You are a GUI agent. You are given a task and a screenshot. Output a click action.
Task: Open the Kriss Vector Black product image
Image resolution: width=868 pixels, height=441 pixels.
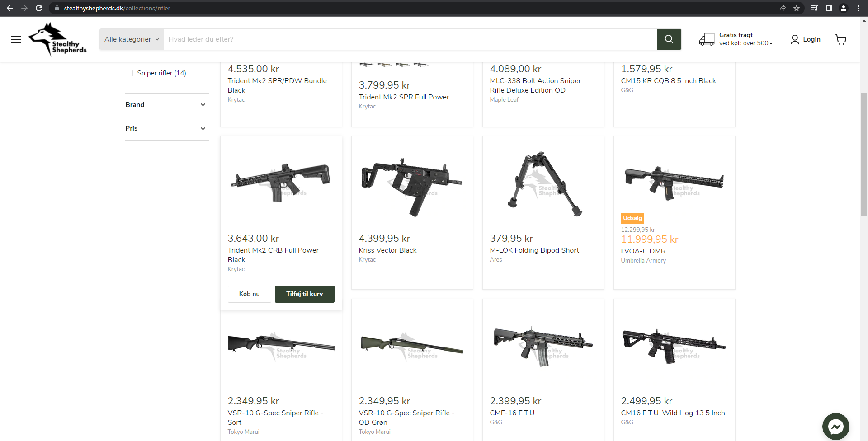(x=412, y=184)
